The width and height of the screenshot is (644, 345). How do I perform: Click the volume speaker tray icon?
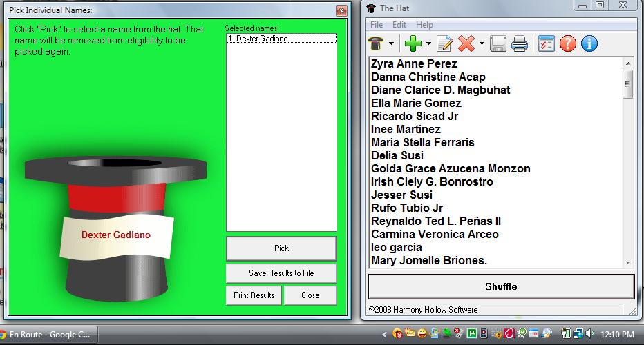pyautogui.click(x=590, y=333)
